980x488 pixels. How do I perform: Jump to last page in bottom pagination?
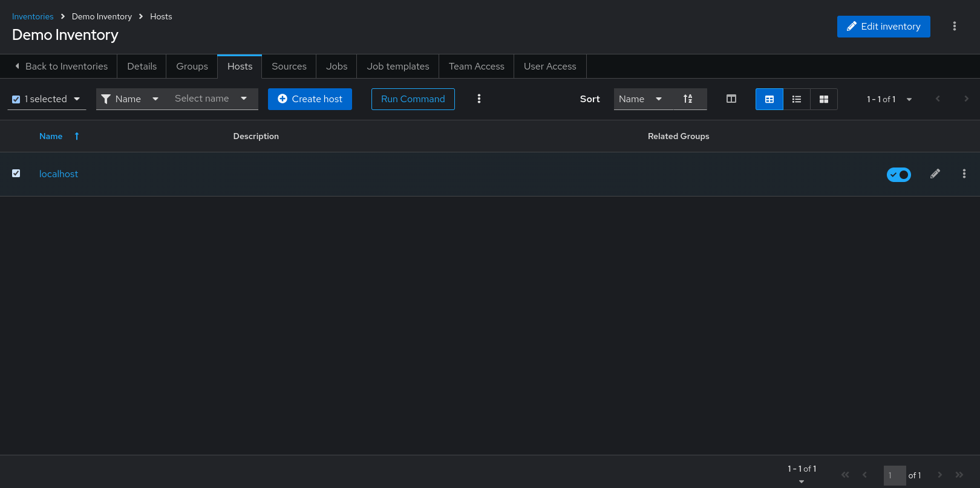959,475
